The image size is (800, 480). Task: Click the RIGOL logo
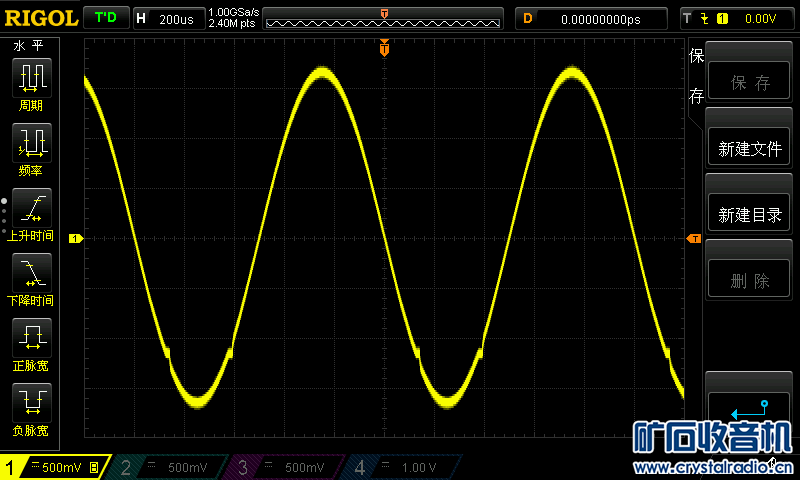(x=41, y=19)
